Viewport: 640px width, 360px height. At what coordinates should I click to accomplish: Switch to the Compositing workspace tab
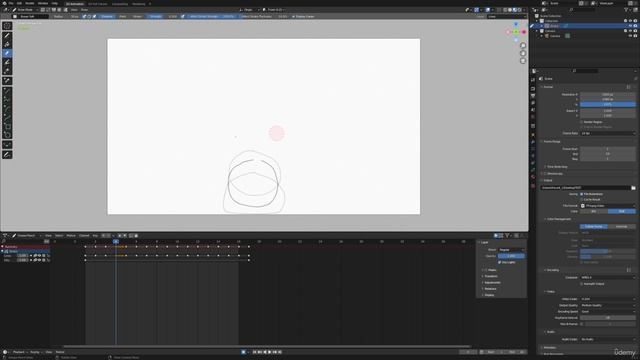(120, 4)
